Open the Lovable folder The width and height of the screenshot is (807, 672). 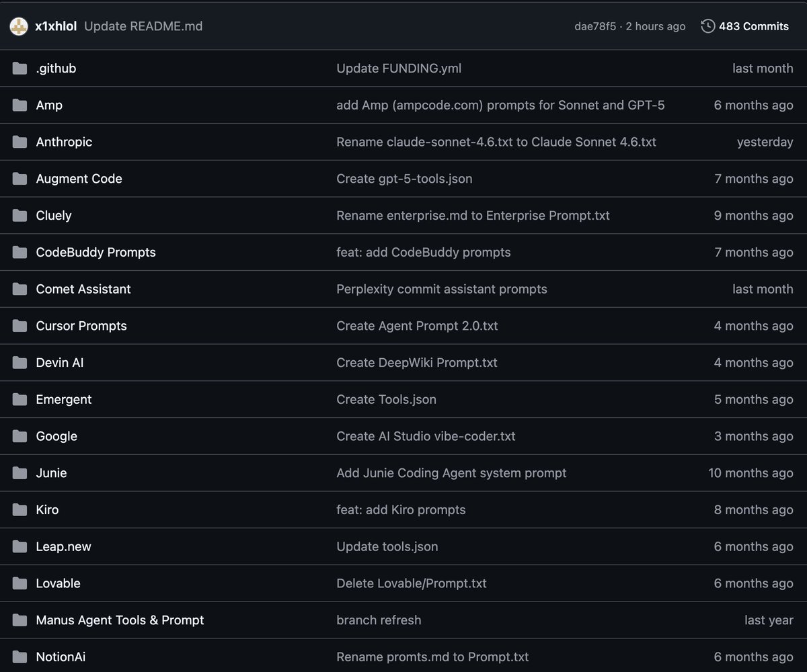click(x=58, y=584)
